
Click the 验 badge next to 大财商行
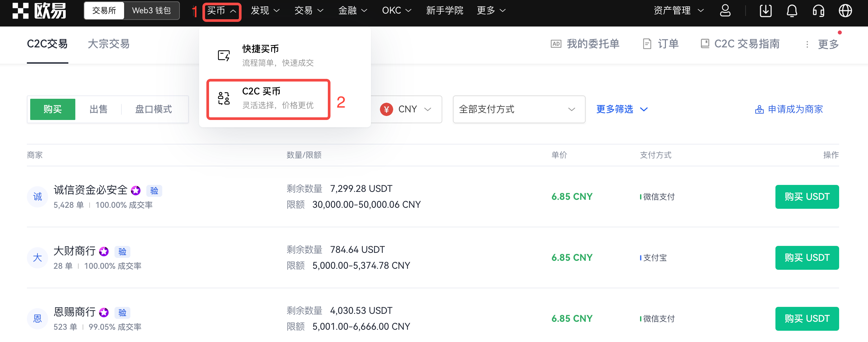pyautogui.click(x=122, y=252)
